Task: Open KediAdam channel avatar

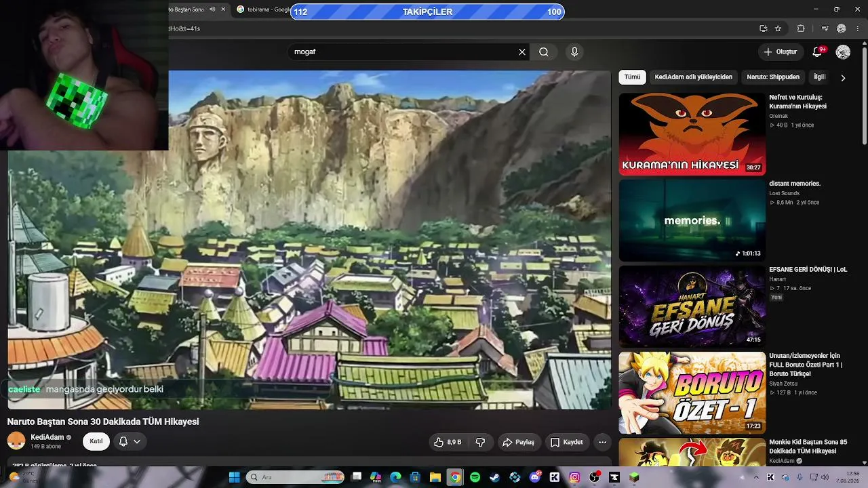Action: (x=16, y=441)
